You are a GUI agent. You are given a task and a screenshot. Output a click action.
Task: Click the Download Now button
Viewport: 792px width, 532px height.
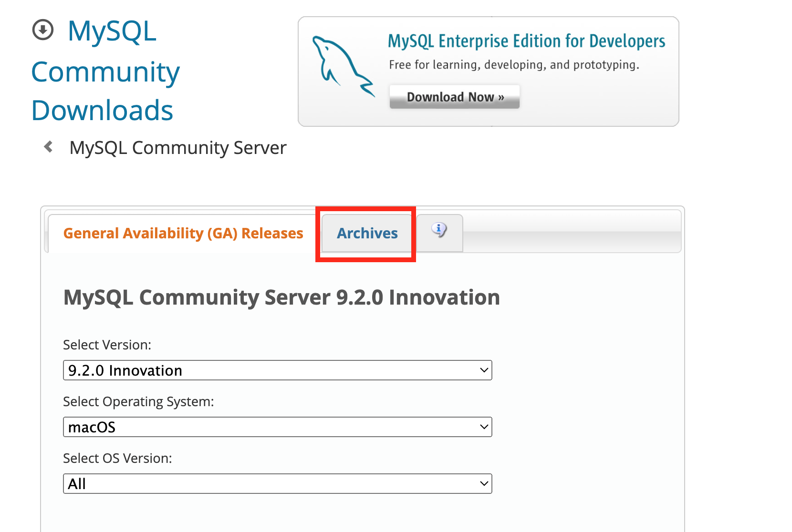[x=455, y=97]
